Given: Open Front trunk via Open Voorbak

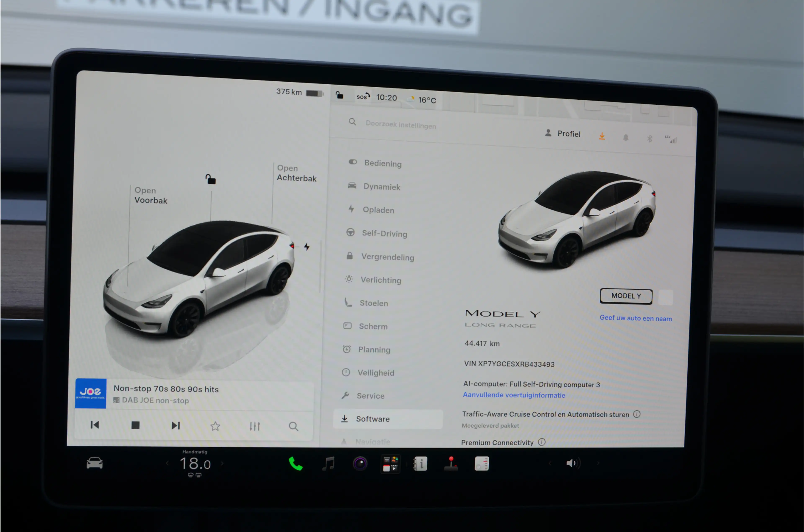Looking at the screenshot, I should coord(151,195).
